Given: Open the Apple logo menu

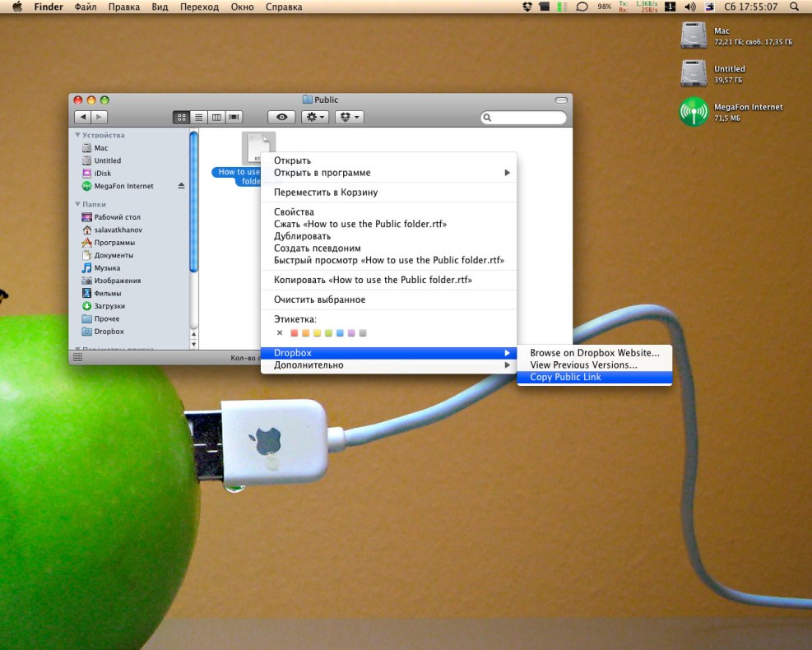Looking at the screenshot, I should (x=16, y=7).
